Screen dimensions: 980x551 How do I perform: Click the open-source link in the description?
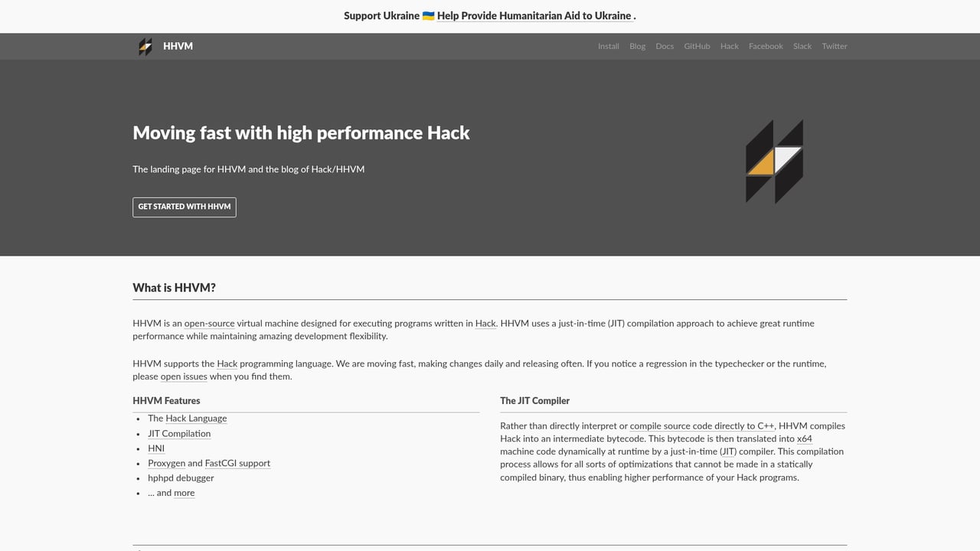208,323
